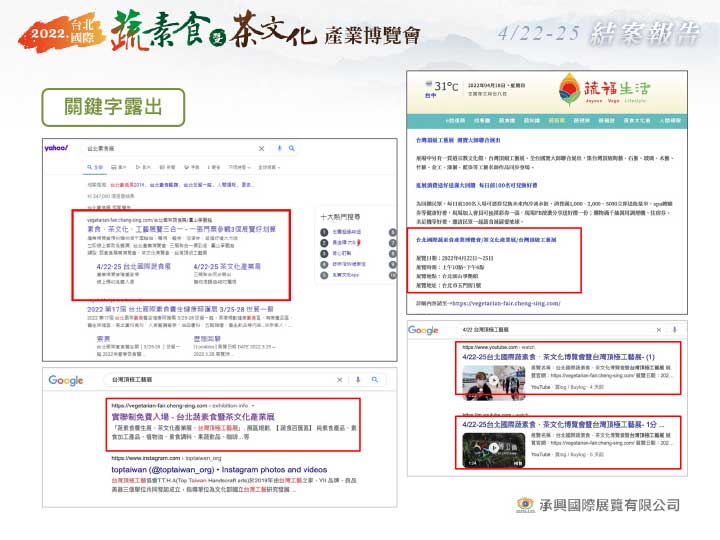Image resolution: width=720 pixels, height=540 pixels.
Task: Click the www.instagram.com result URL
Action: [166, 458]
